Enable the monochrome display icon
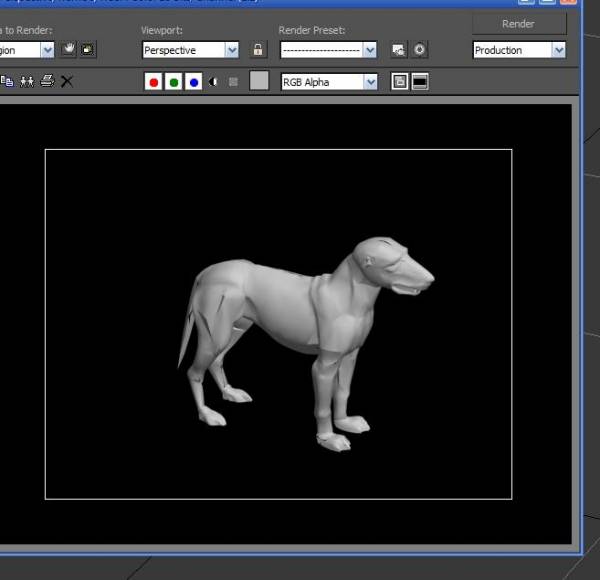 point(233,82)
